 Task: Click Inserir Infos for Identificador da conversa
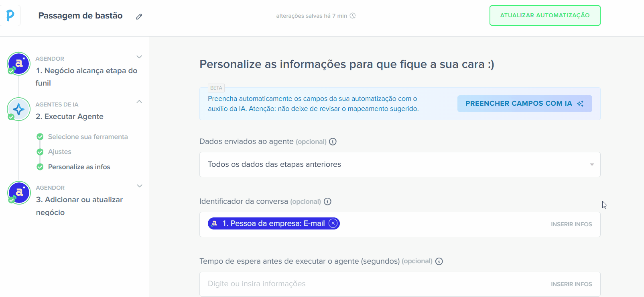[x=571, y=224]
